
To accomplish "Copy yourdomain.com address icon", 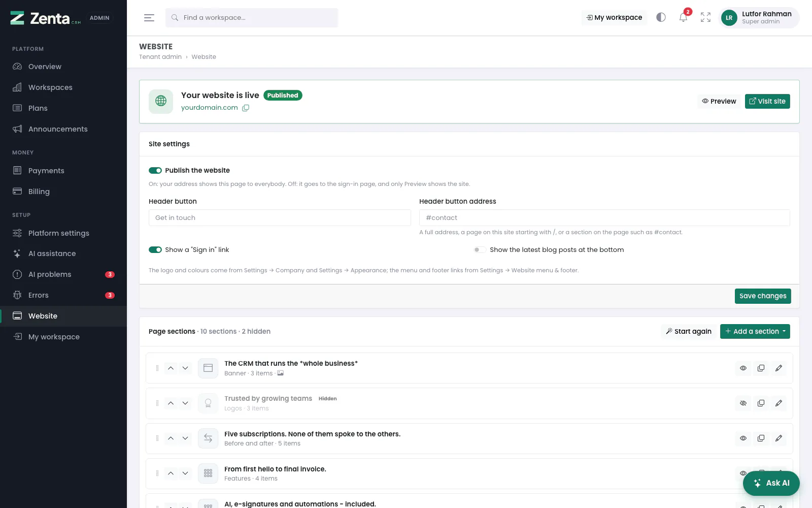I will point(246,108).
